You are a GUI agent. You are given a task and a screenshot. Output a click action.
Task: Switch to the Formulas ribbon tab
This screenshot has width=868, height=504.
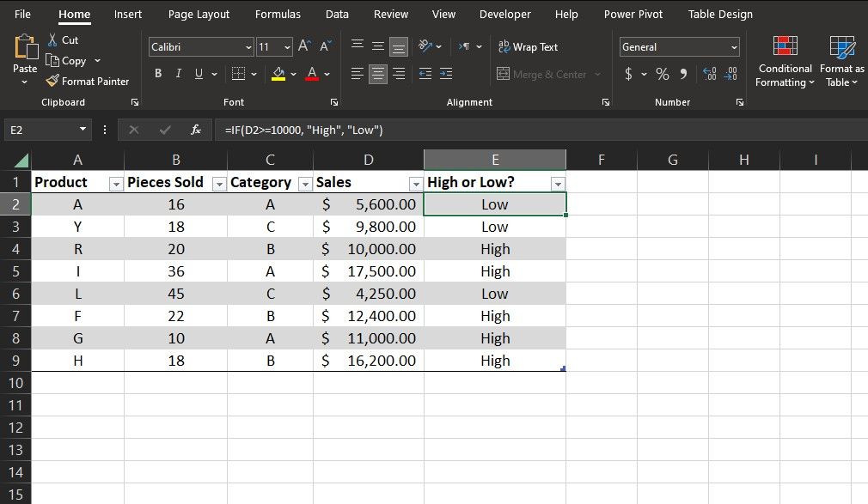(278, 14)
